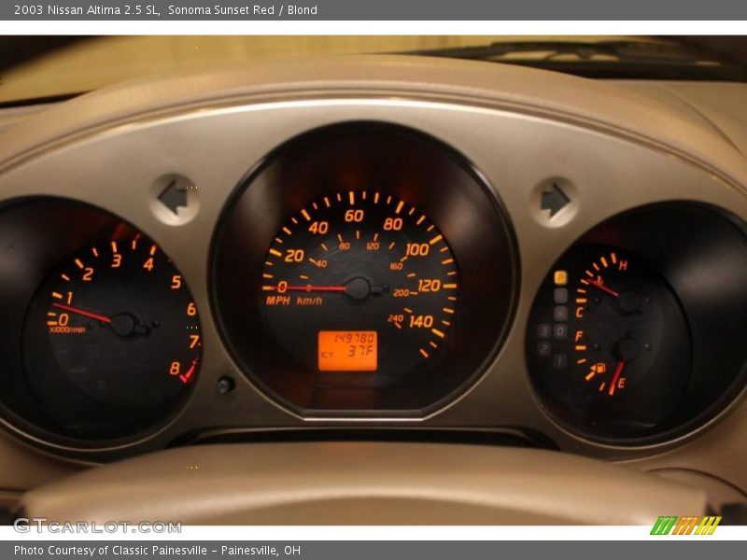
Task: Click the E on the fuel gauge
Action: [x=621, y=384]
